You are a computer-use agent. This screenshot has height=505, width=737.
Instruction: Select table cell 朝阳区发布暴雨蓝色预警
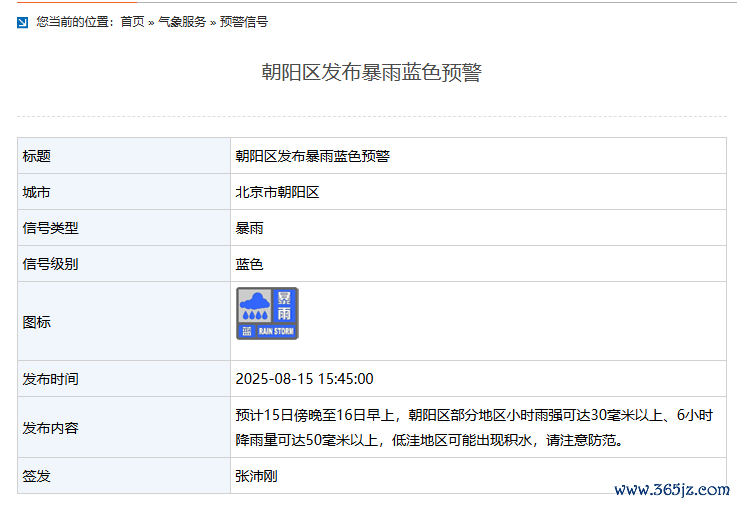[313, 156]
